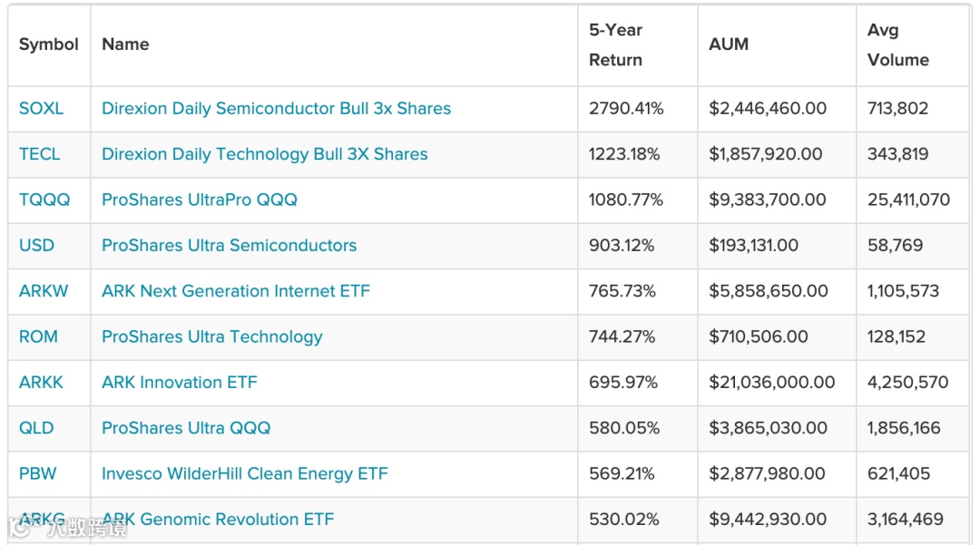The image size is (980, 545).
Task: Select the USD ticker symbol
Action: 36,246
